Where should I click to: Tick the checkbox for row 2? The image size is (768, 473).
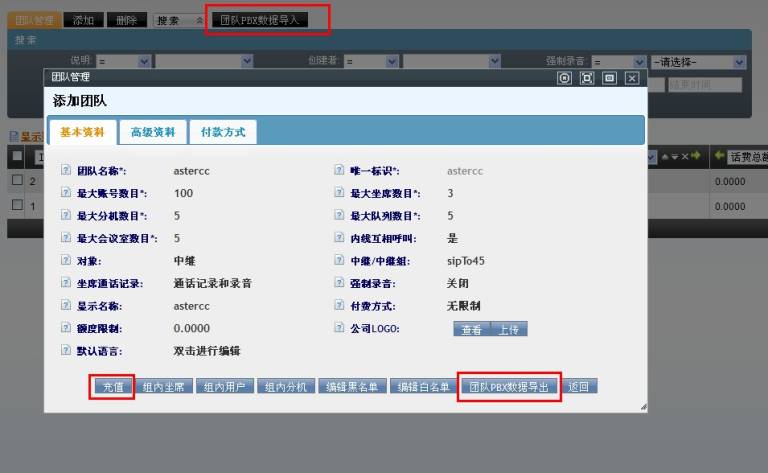coord(16,181)
